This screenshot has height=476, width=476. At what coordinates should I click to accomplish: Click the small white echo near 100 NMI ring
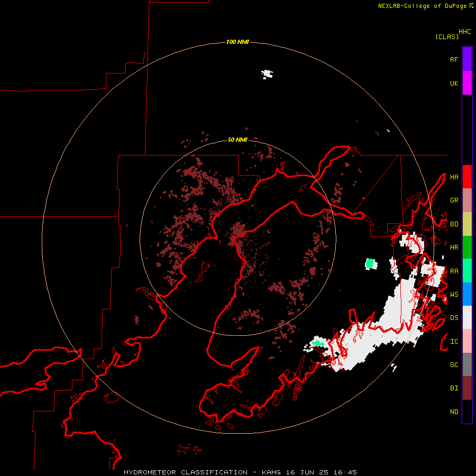pyautogui.click(x=267, y=74)
